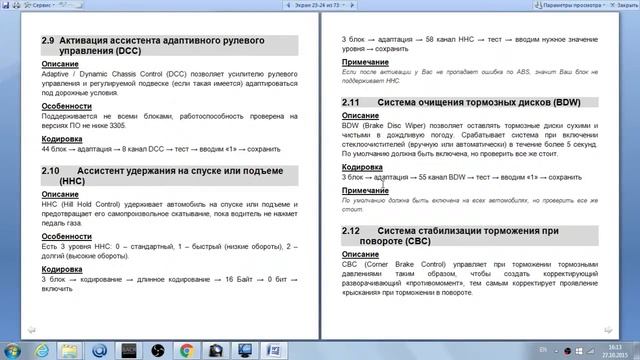Open Windows Explorer folder in the taskbar
This screenshot has height=360, width=640.
tap(70, 351)
